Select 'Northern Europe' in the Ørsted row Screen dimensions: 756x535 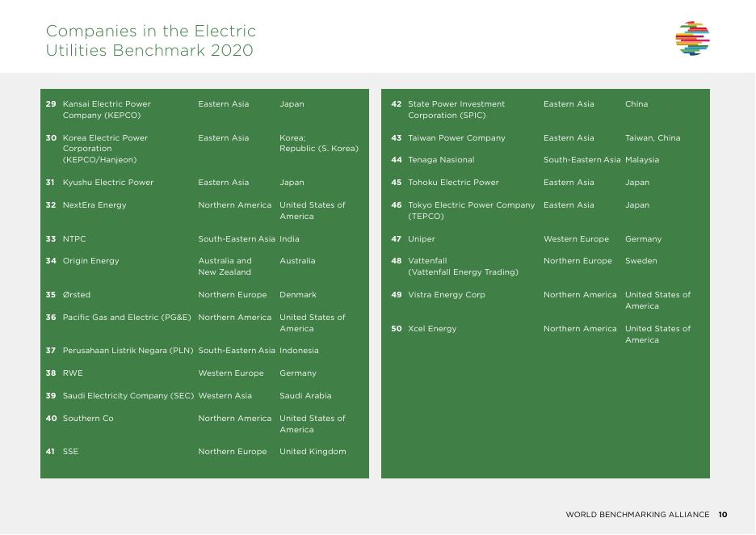click(x=232, y=295)
